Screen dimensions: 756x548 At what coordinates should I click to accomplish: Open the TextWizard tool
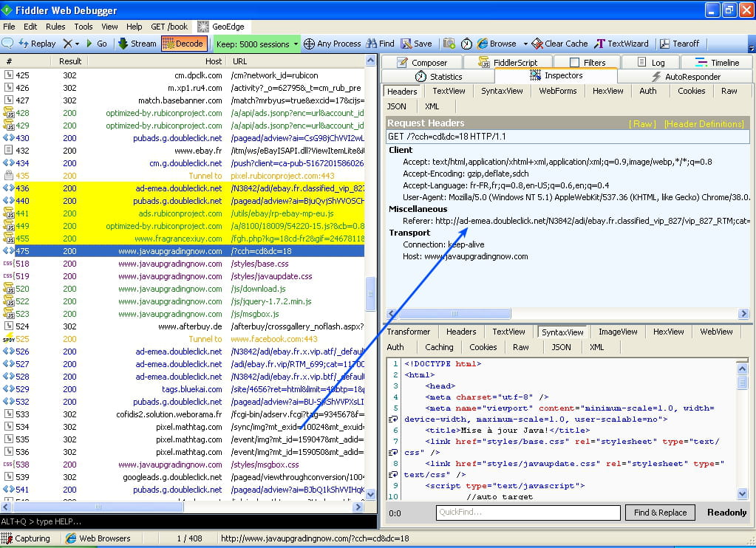621,44
